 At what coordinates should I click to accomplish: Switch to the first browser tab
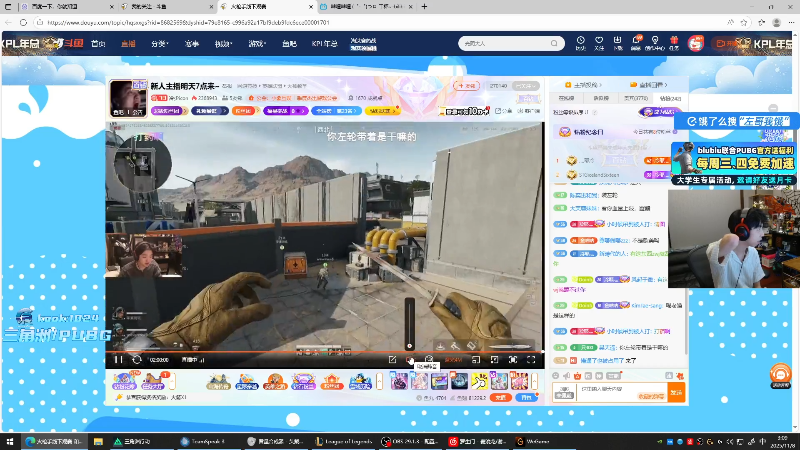click(x=66, y=7)
